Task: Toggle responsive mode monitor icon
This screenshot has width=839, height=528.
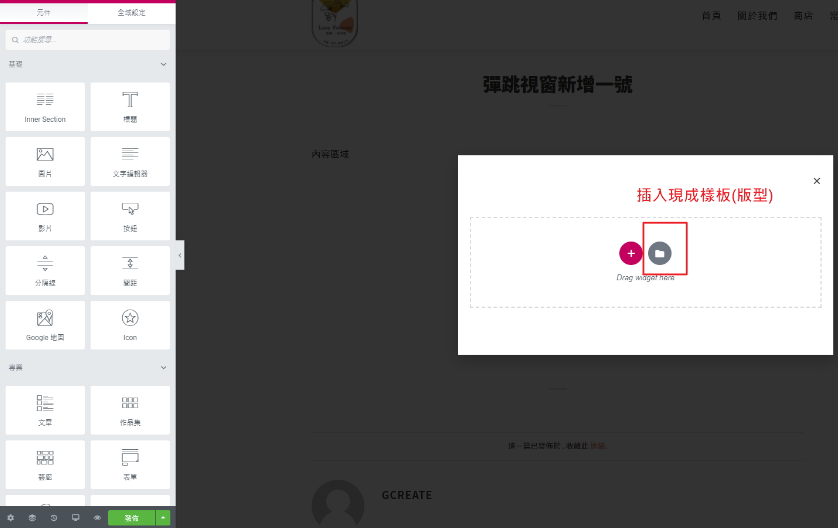Action: click(x=75, y=518)
